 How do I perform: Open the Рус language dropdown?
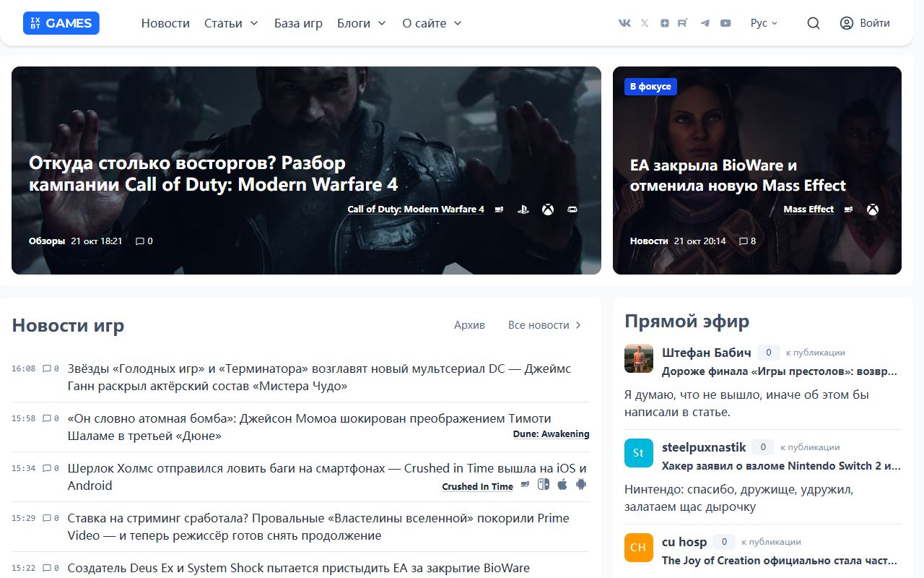pos(764,23)
